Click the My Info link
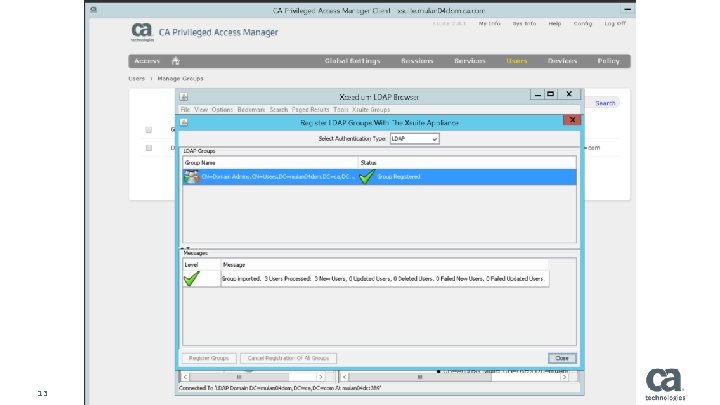This screenshot has width=720, height=405. click(489, 23)
